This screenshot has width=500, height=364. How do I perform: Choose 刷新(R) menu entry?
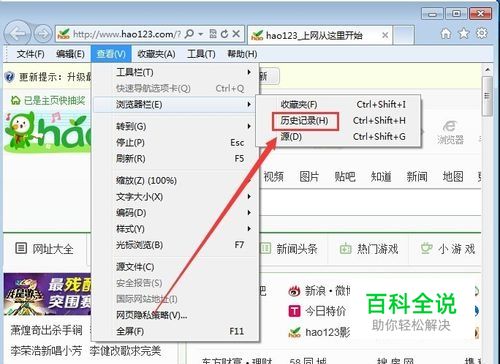(176, 159)
